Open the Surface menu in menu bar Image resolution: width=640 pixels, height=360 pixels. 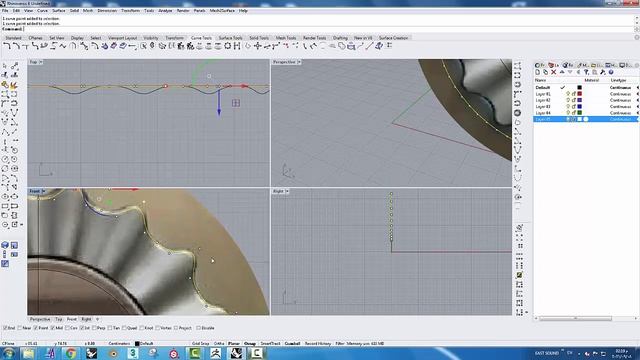click(x=59, y=11)
